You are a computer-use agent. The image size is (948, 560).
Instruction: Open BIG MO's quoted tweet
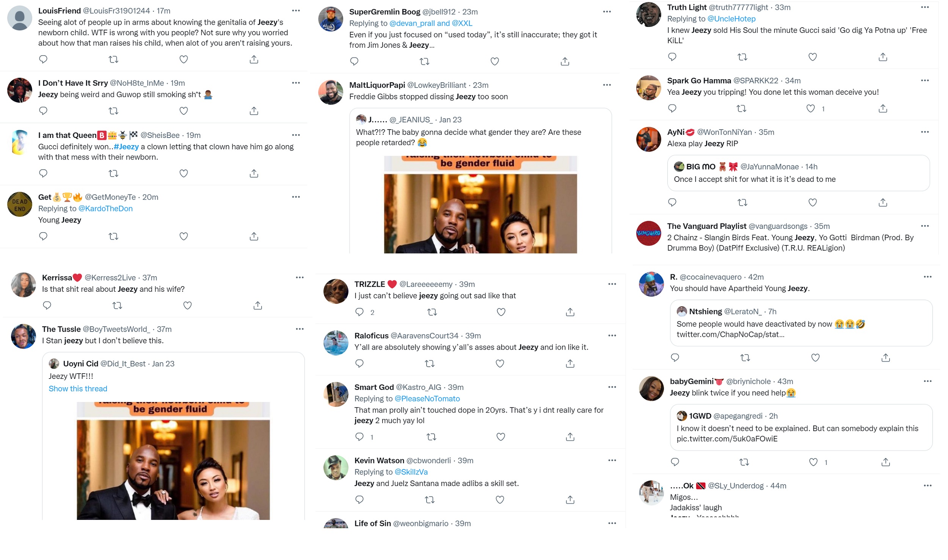pos(798,173)
